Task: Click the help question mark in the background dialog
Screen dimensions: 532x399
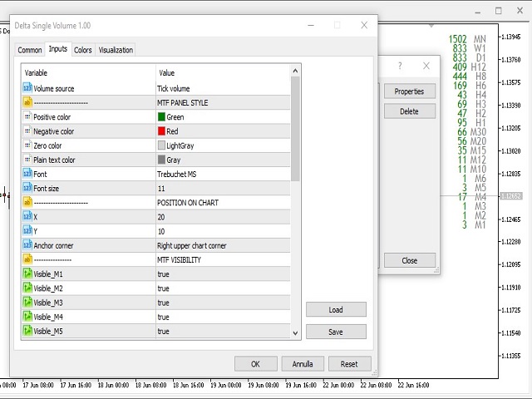Action: pos(400,66)
